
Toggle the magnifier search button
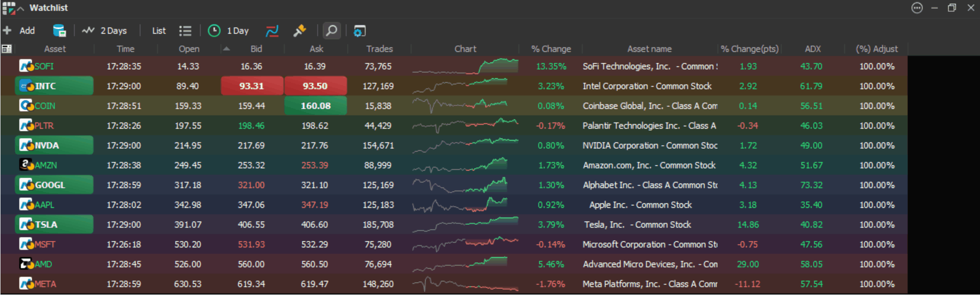coord(331,31)
